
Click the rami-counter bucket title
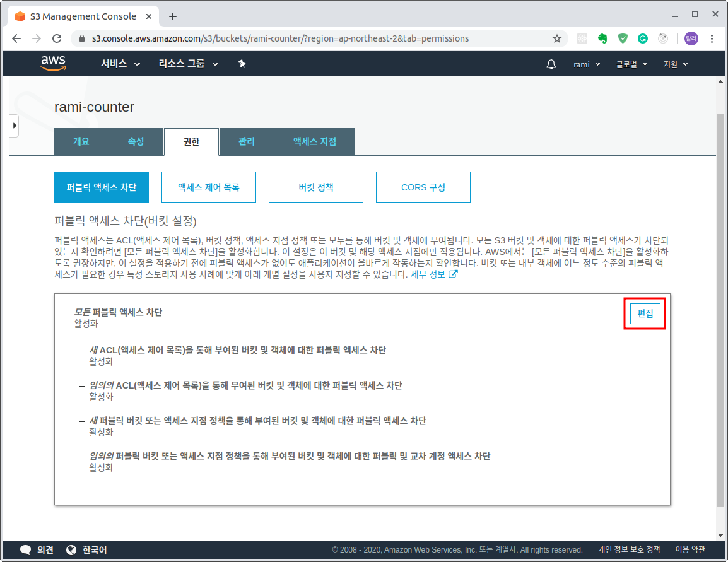[94, 107]
